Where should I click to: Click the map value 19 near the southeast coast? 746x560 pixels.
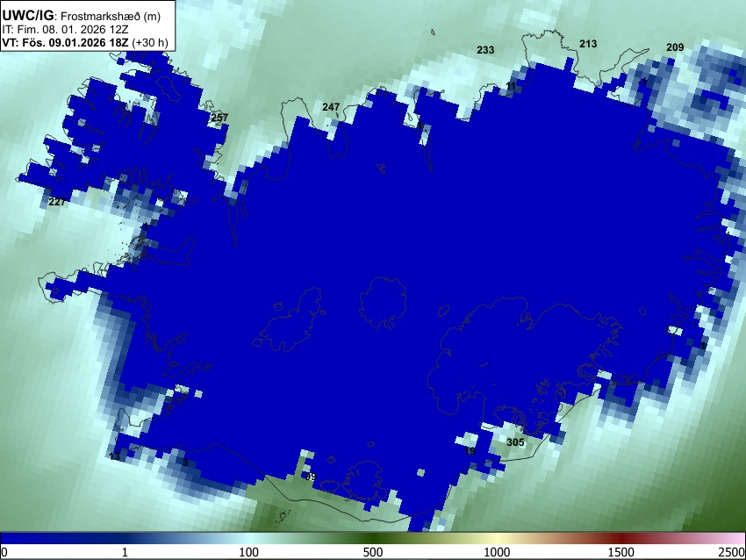(470, 451)
